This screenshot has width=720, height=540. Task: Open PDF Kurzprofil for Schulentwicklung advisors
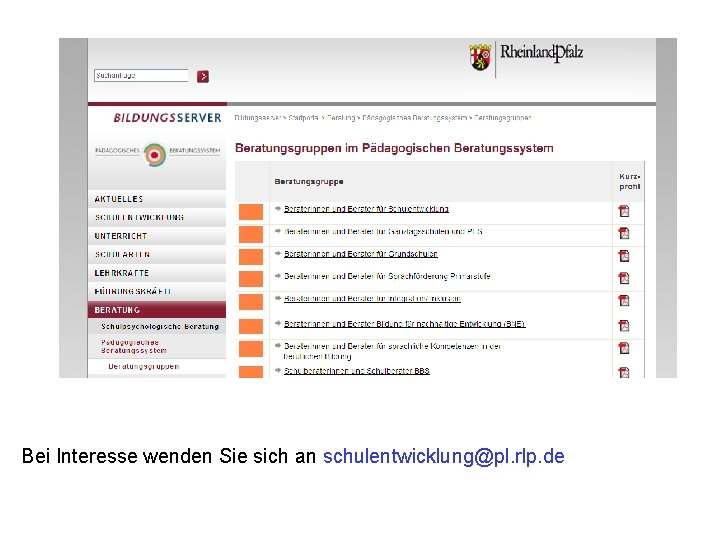(x=624, y=211)
